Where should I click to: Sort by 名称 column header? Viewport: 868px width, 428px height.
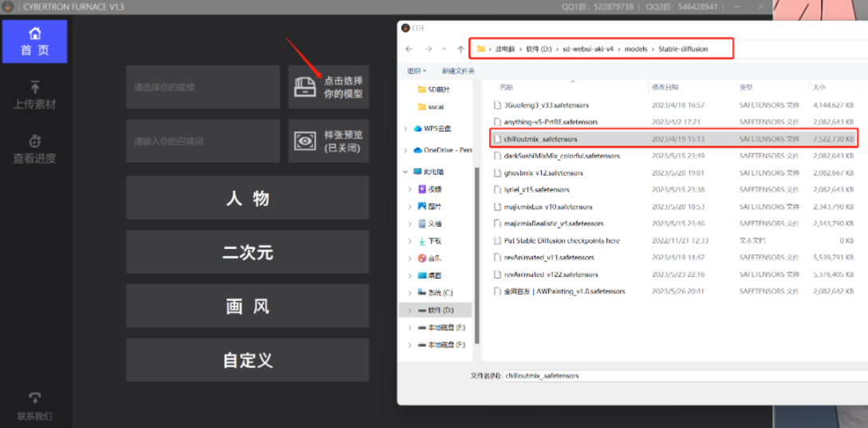coord(507,88)
